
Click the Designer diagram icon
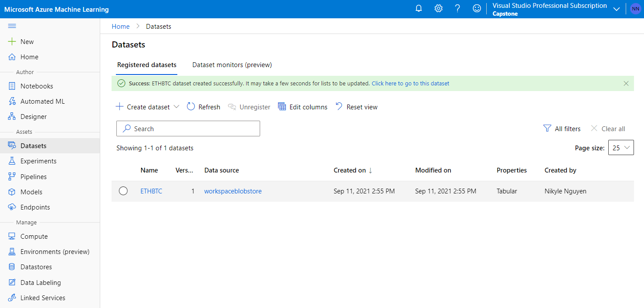12,117
